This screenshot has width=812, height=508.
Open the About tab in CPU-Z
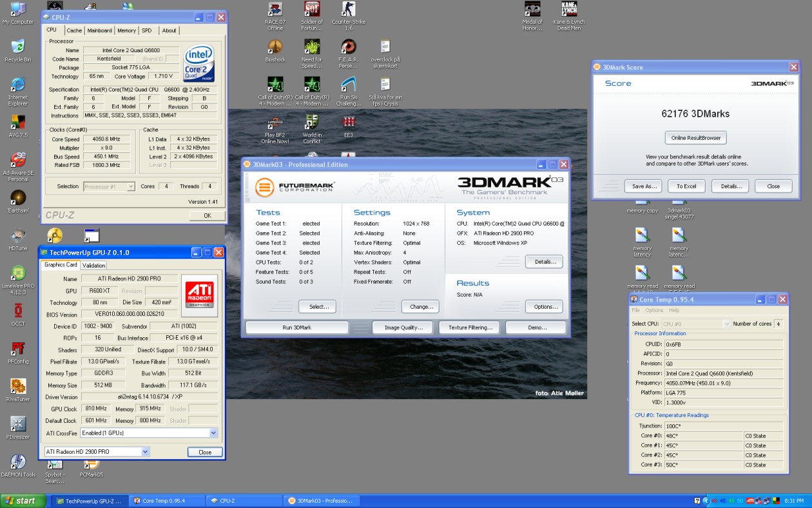click(x=169, y=30)
